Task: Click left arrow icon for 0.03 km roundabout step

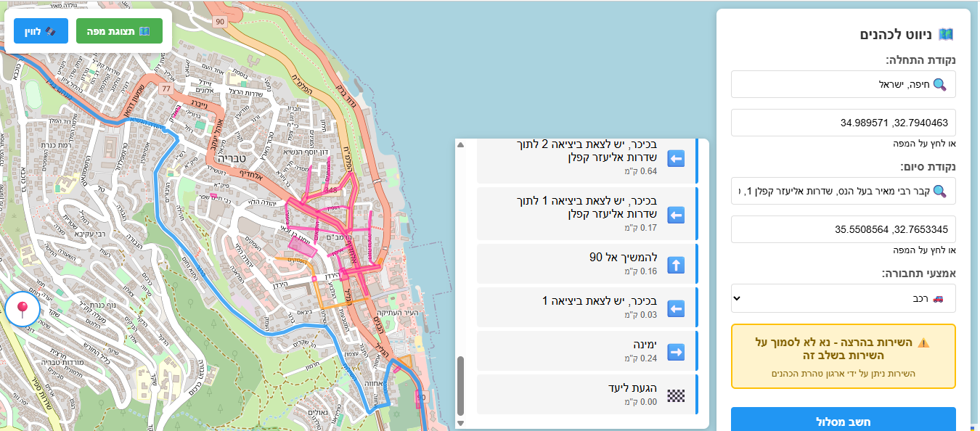Action: pyautogui.click(x=676, y=309)
